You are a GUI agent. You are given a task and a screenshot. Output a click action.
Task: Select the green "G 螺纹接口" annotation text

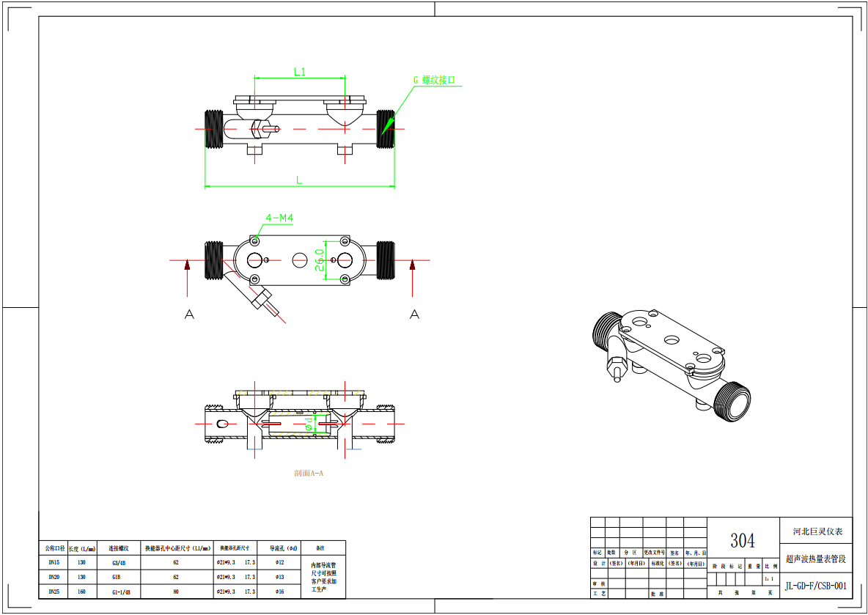coord(438,80)
